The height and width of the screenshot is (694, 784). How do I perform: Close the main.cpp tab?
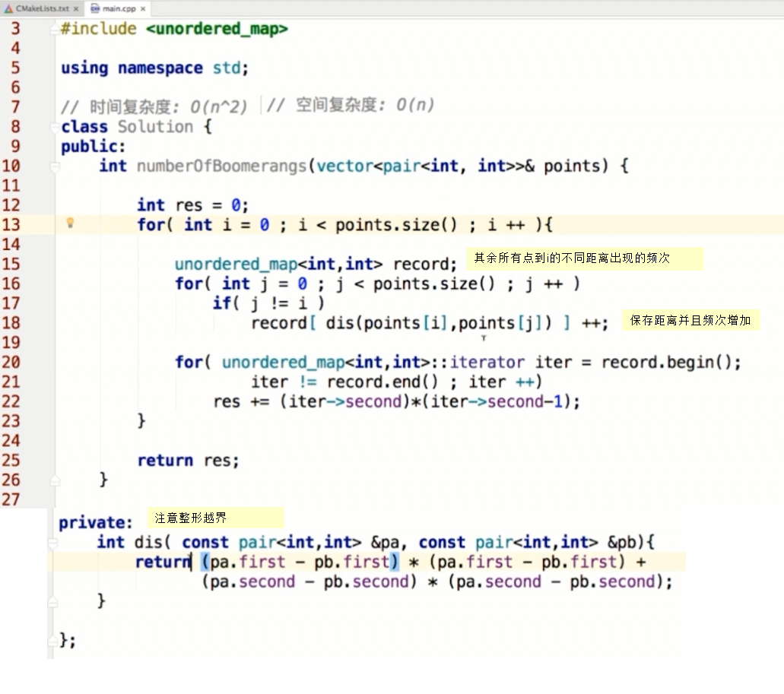point(143,9)
